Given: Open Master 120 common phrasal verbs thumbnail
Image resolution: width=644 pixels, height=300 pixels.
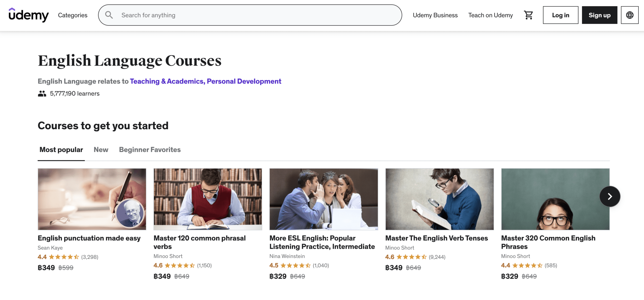Looking at the screenshot, I should pos(208,199).
